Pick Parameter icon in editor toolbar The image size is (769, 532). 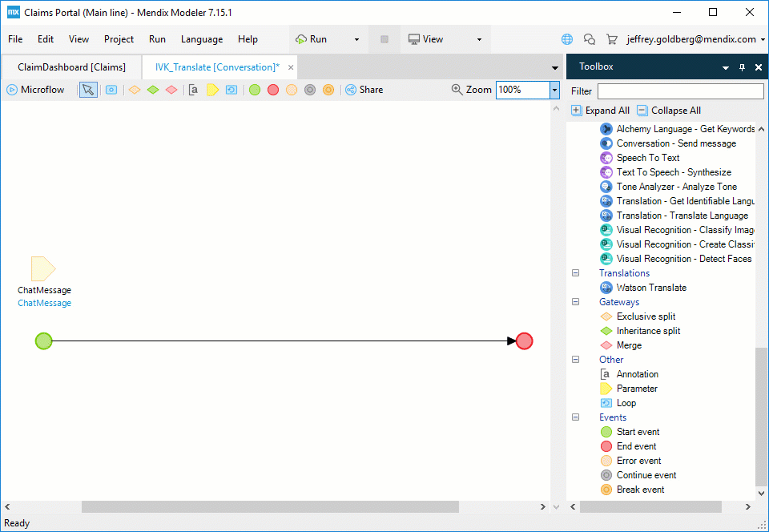[212, 90]
